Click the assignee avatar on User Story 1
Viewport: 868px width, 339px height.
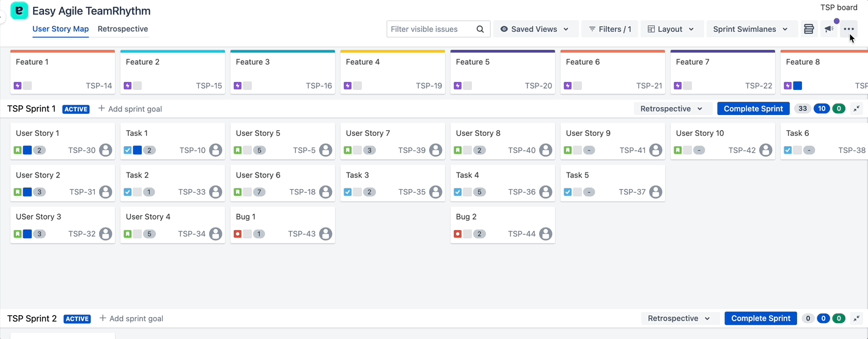(x=106, y=150)
